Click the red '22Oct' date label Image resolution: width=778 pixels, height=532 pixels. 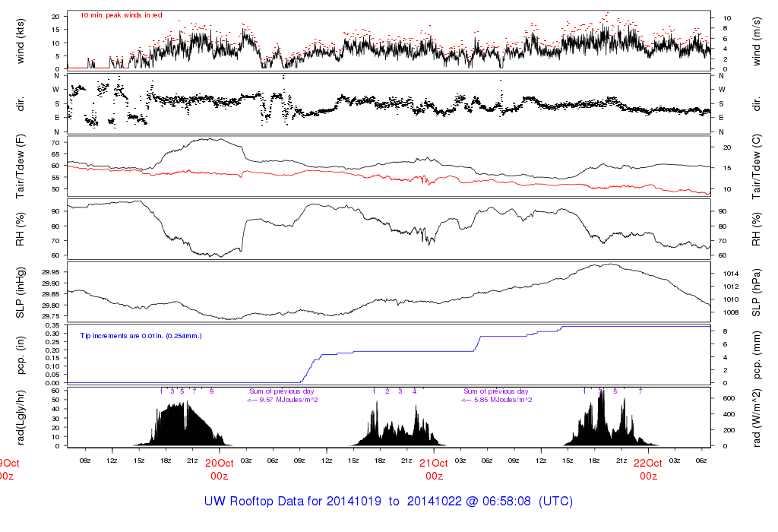coord(648,463)
